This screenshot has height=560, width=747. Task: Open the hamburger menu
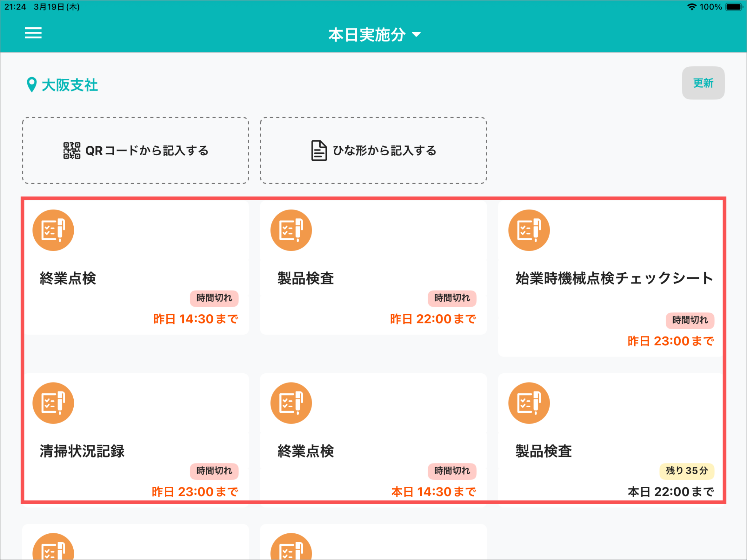[x=33, y=33]
